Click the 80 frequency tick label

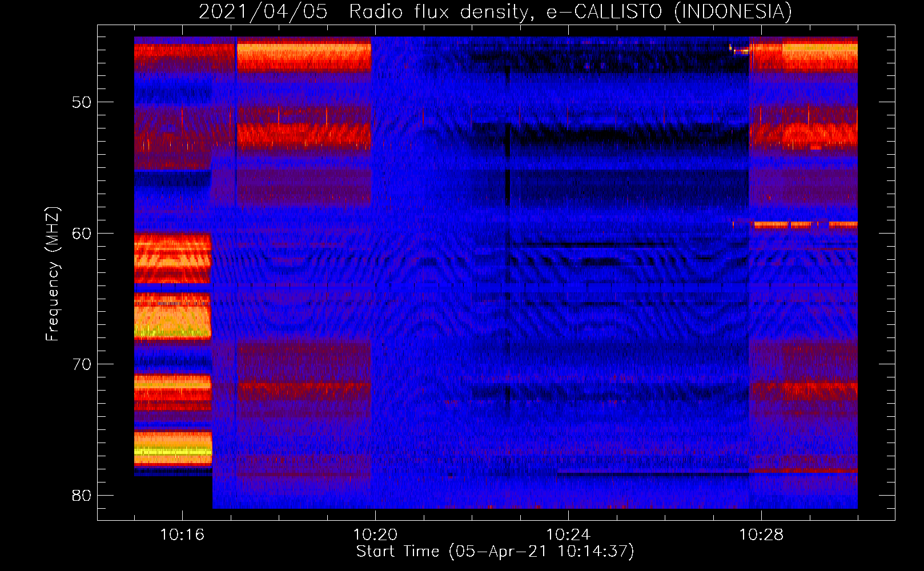point(82,495)
